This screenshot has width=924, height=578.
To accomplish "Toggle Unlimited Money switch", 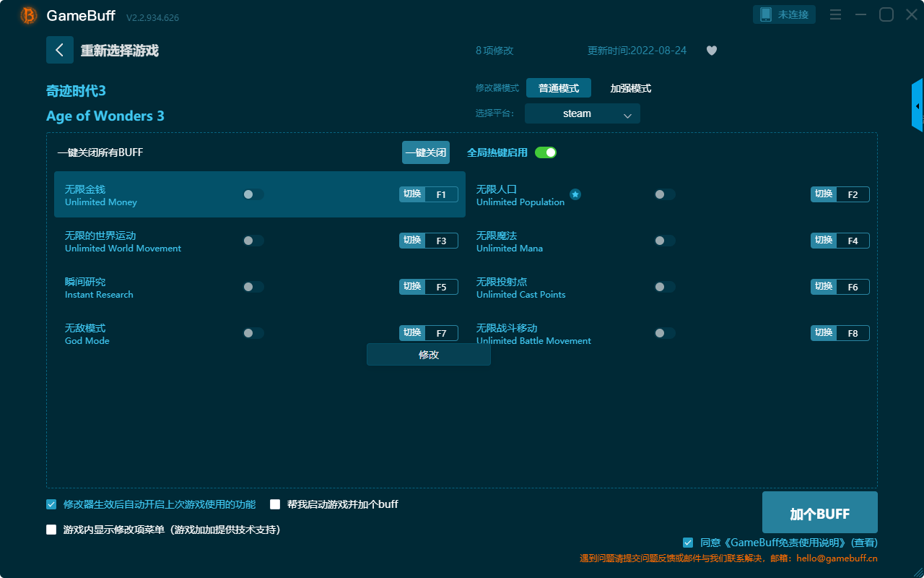I will (x=253, y=194).
